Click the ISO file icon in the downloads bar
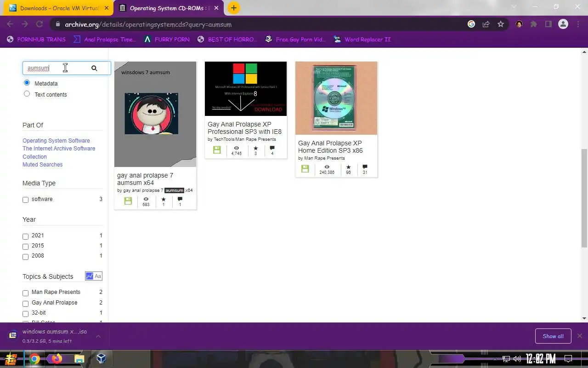The image size is (588, 368). click(13, 335)
